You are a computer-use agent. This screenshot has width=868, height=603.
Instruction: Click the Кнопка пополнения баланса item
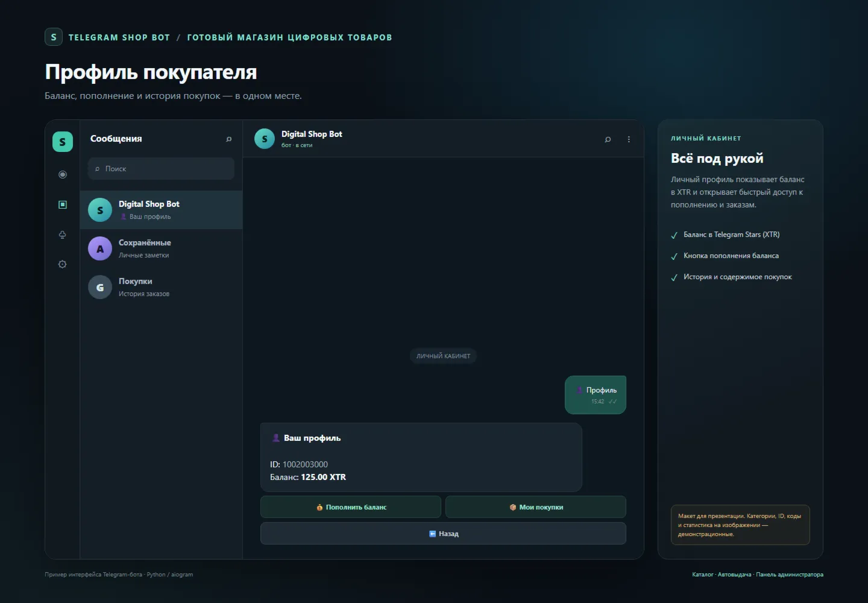[x=725, y=256]
